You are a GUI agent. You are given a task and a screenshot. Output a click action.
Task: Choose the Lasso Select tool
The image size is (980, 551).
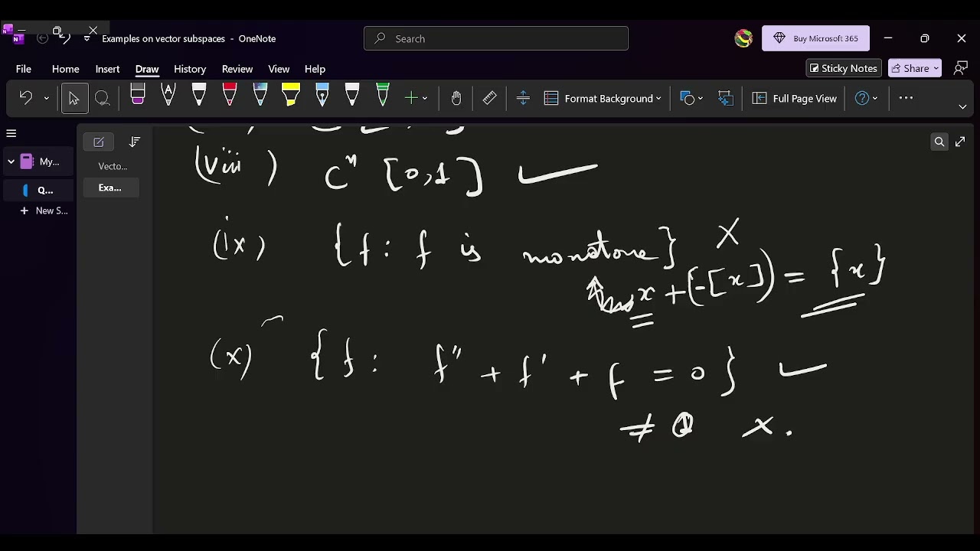coord(103,98)
